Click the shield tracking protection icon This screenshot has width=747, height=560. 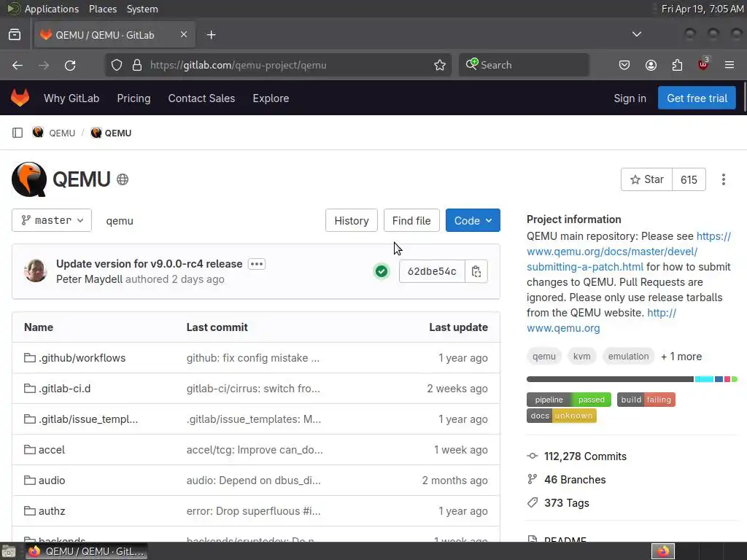(x=117, y=65)
